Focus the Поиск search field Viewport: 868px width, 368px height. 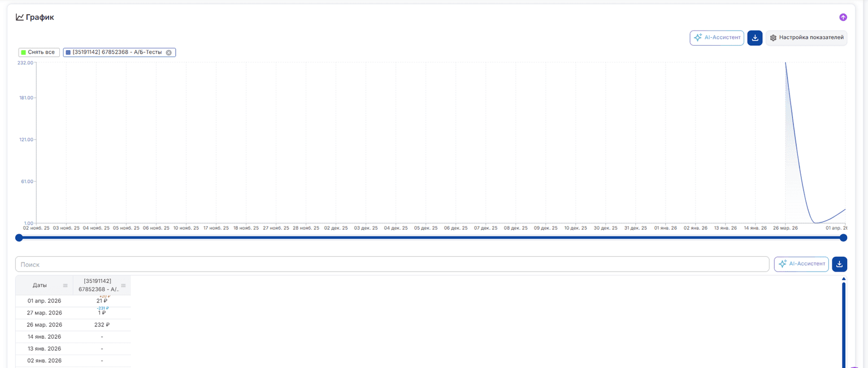click(392, 264)
